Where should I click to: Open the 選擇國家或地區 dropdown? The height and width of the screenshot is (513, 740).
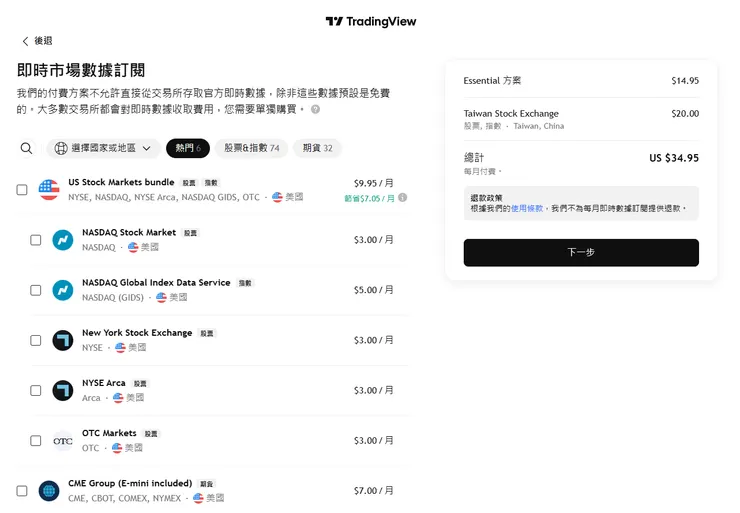(x=103, y=148)
